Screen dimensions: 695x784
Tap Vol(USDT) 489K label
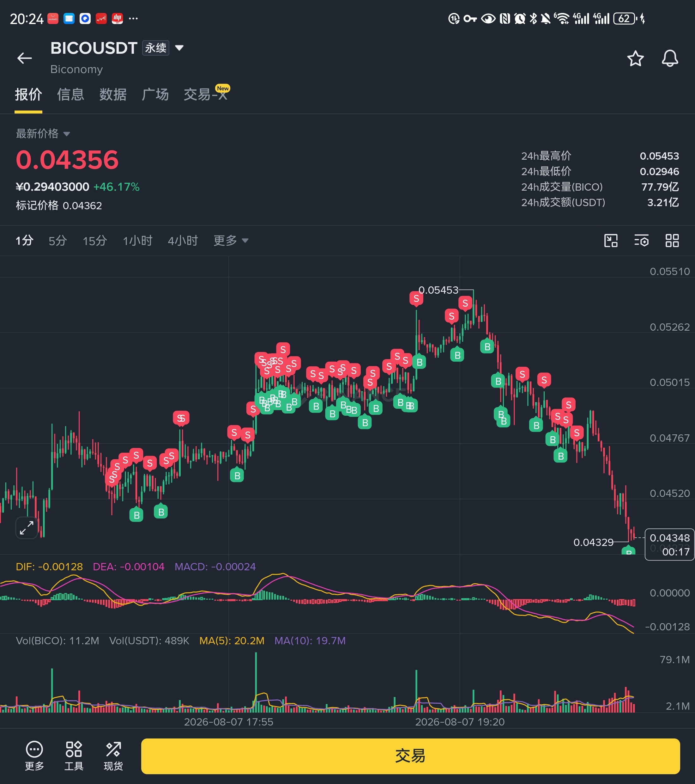tap(149, 640)
